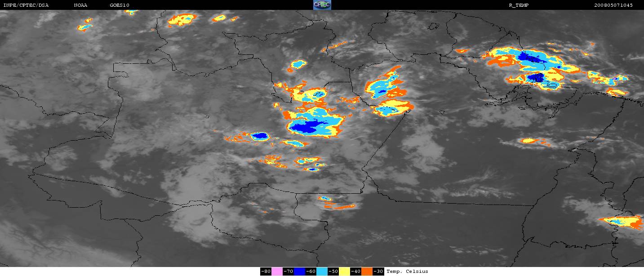Click the -60 legend value

click(x=311, y=272)
